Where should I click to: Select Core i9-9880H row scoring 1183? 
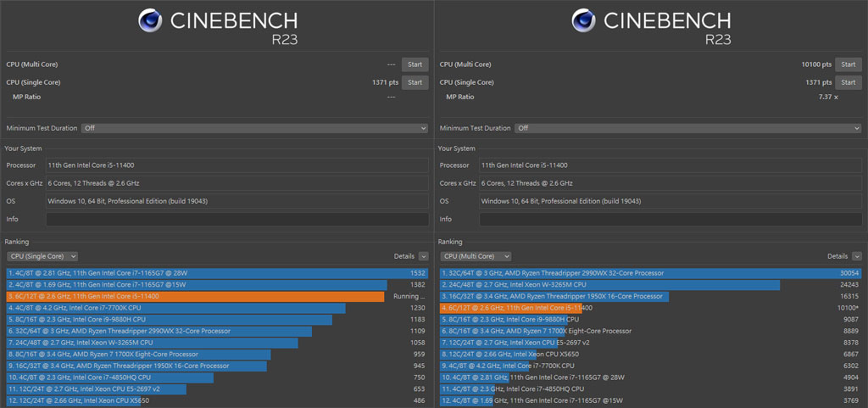point(217,320)
